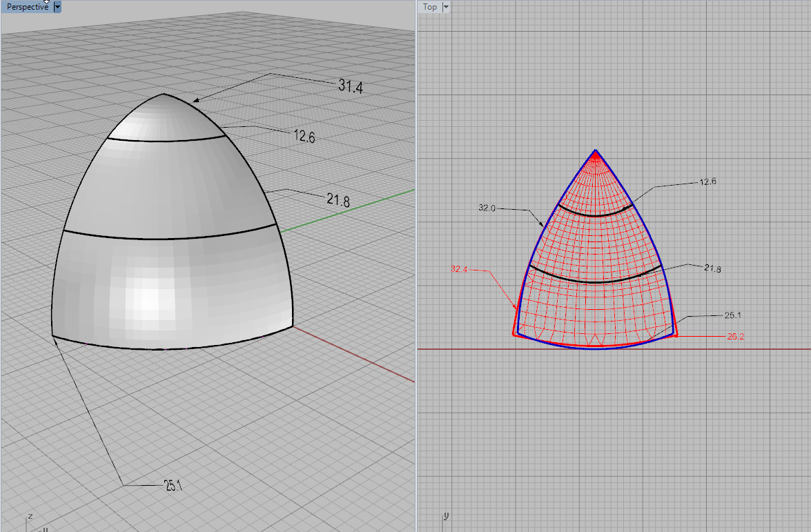Select the red 32.4 dimension label
This screenshot has width=811, height=532.
459,269
